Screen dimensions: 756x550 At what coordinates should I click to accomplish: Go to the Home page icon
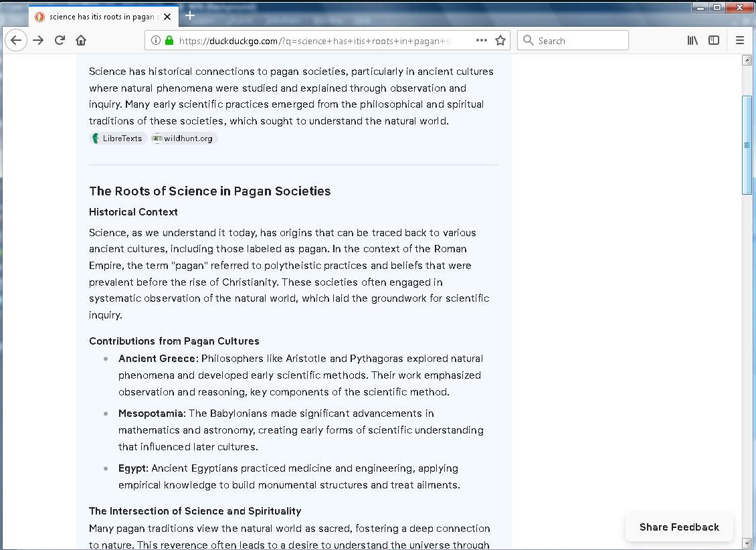(x=81, y=40)
